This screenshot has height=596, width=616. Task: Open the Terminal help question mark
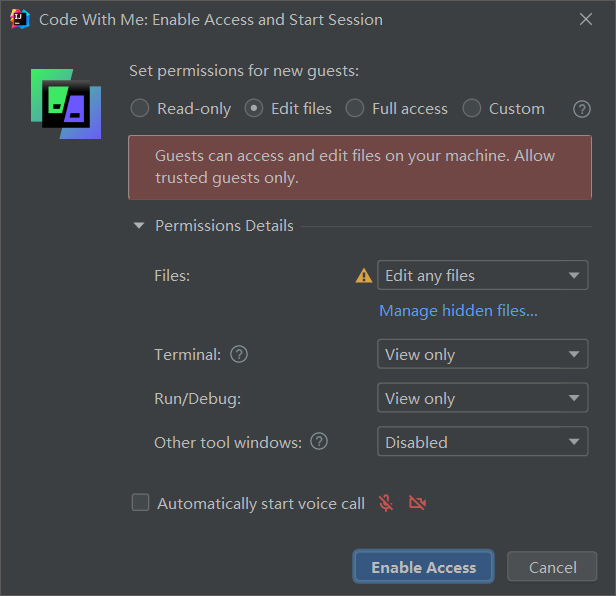(x=239, y=354)
